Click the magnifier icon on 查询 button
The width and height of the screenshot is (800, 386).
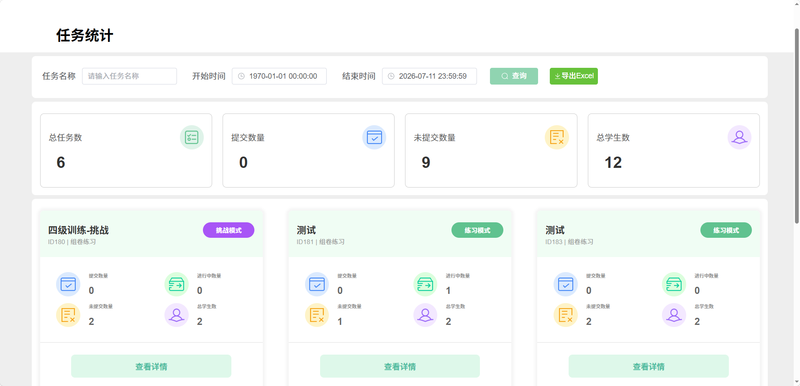(x=505, y=76)
